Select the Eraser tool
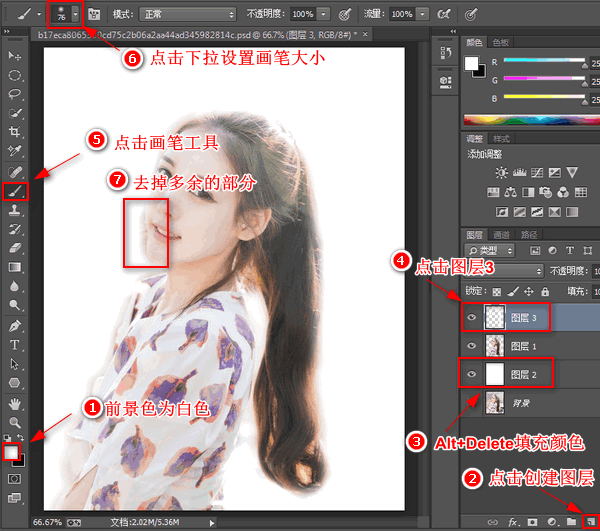Screen dimensions: 600x531 pyautogui.click(x=16, y=248)
